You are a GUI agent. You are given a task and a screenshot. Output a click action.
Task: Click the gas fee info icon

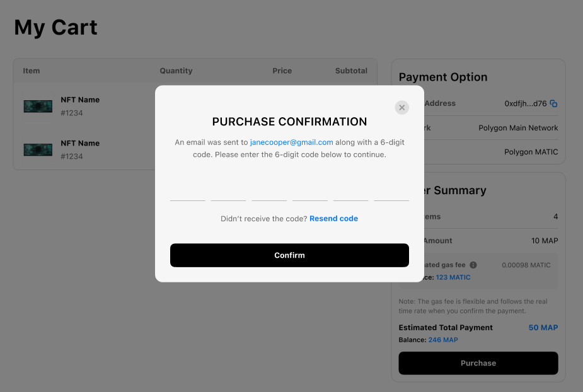pos(473,265)
